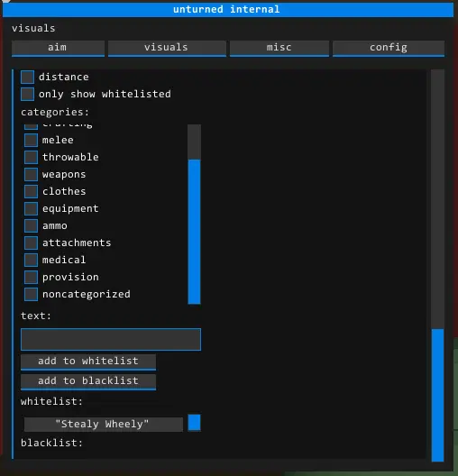Tick the weapons category checkbox
The image size is (458, 476).
point(31,175)
